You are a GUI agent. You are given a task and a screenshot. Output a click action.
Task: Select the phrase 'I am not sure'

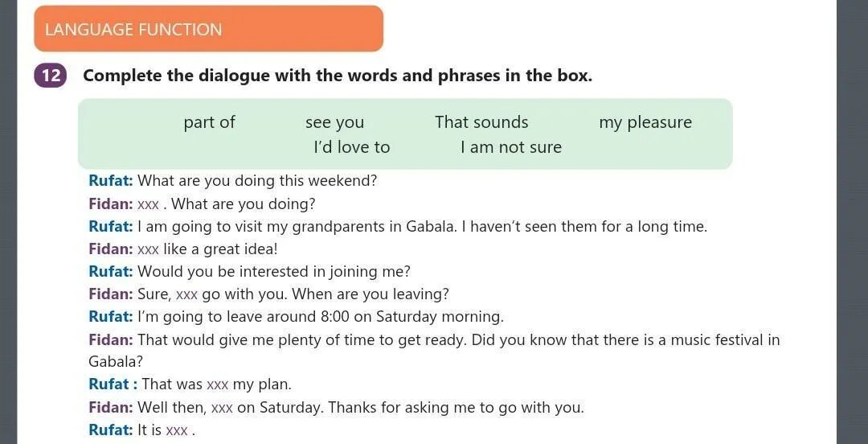(x=510, y=147)
